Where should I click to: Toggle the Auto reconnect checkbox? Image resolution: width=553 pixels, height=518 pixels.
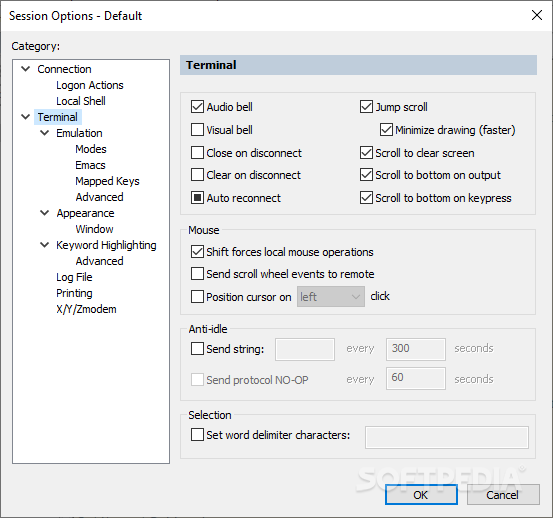pyautogui.click(x=197, y=198)
